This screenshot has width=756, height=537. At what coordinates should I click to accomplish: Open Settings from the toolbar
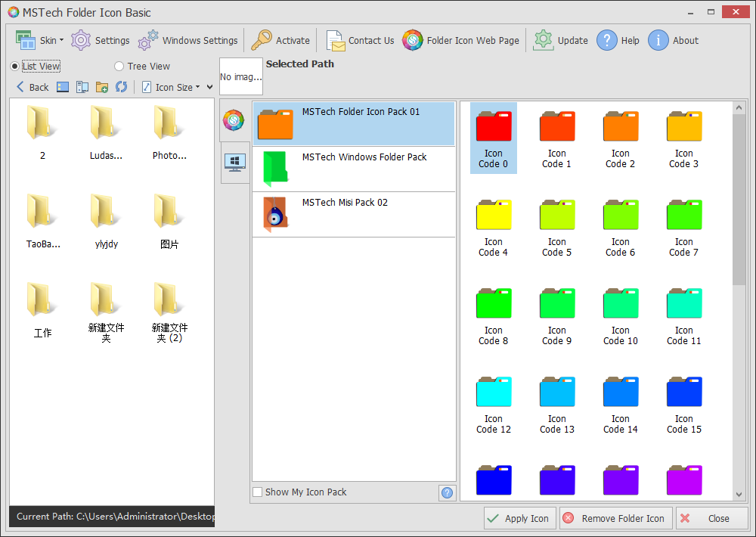click(101, 41)
